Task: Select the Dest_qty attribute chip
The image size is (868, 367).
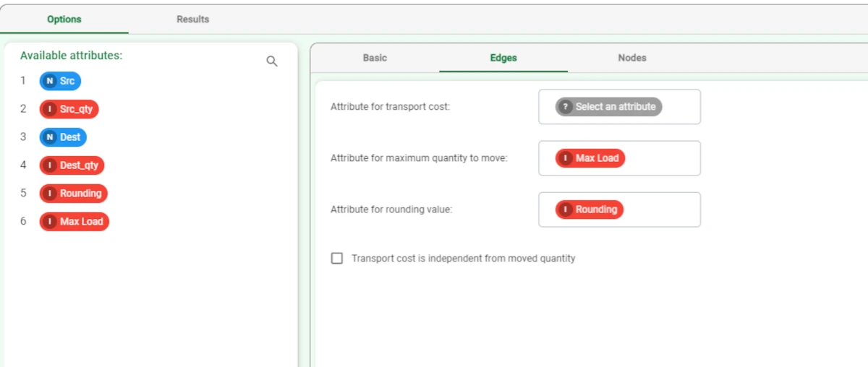Action: (72, 165)
